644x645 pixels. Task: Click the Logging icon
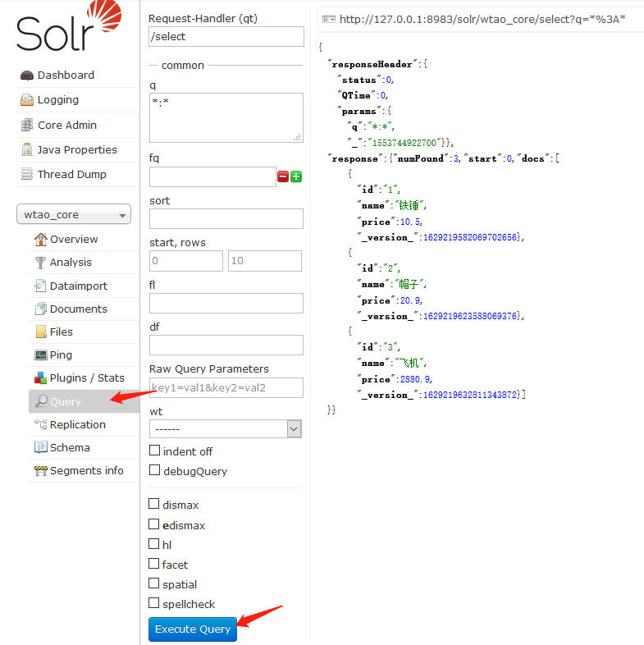(27, 100)
